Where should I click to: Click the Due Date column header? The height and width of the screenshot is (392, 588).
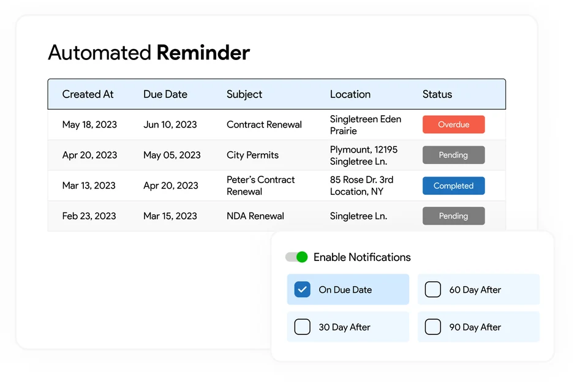click(x=165, y=94)
